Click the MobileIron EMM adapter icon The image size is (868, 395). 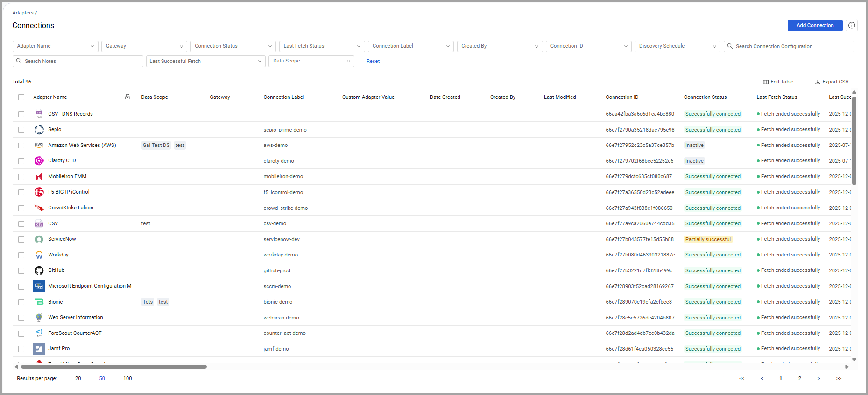39,177
